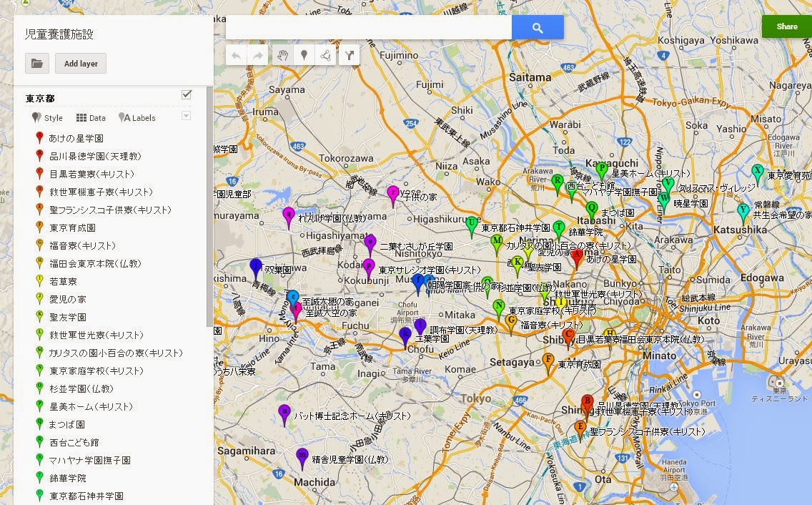
Task: Select 東京都石神井学園 in the list
Action: [86, 496]
